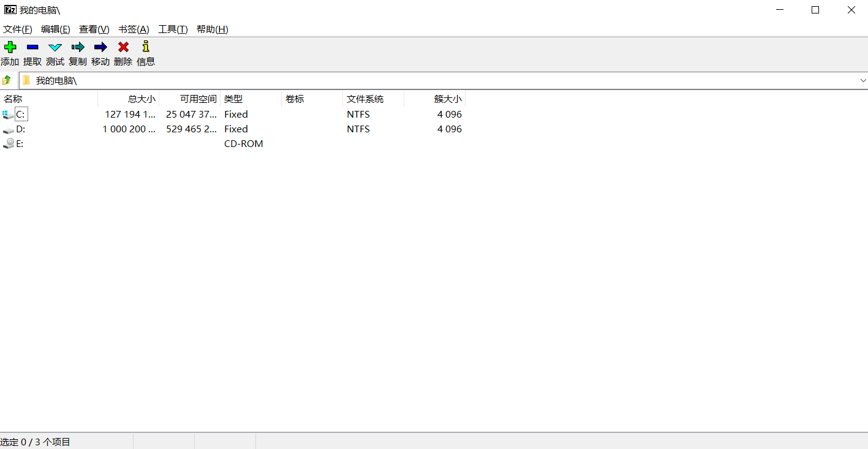
Task: Open the 查看(V) menu
Action: [x=94, y=29]
